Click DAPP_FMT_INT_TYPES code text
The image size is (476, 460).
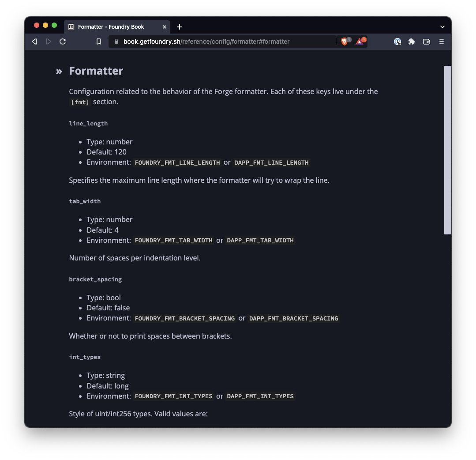tap(260, 396)
